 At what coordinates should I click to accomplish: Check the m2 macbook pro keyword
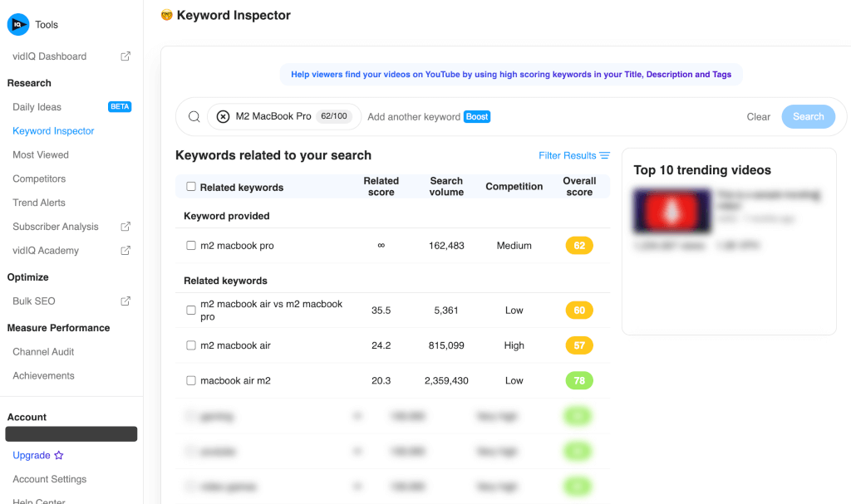click(x=191, y=246)
